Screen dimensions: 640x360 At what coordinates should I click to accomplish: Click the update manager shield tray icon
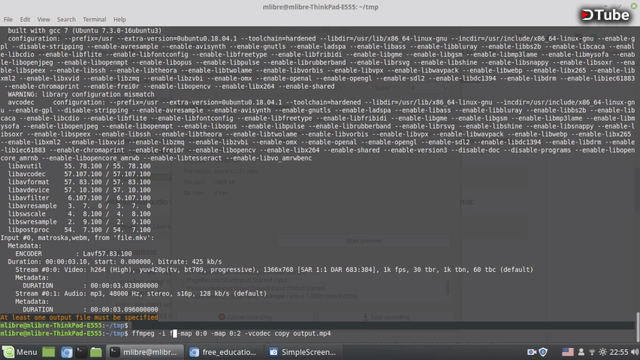tap(543, 352)
